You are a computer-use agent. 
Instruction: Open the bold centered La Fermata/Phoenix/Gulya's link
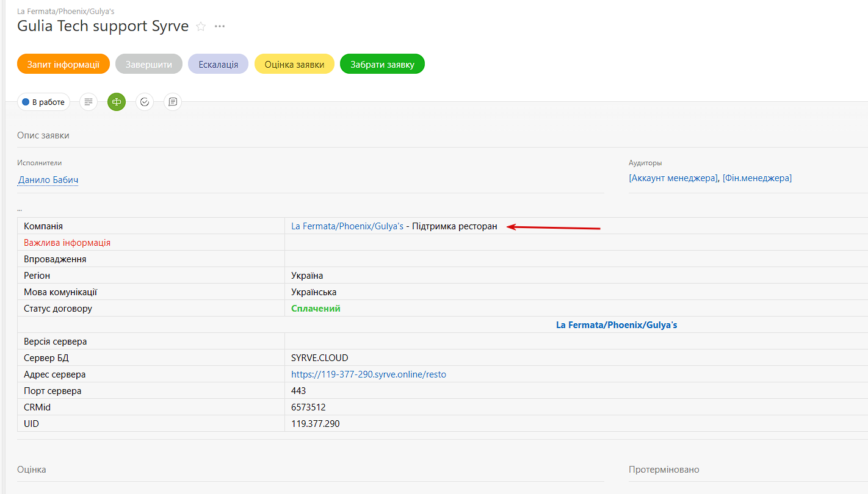pos(617,325)
